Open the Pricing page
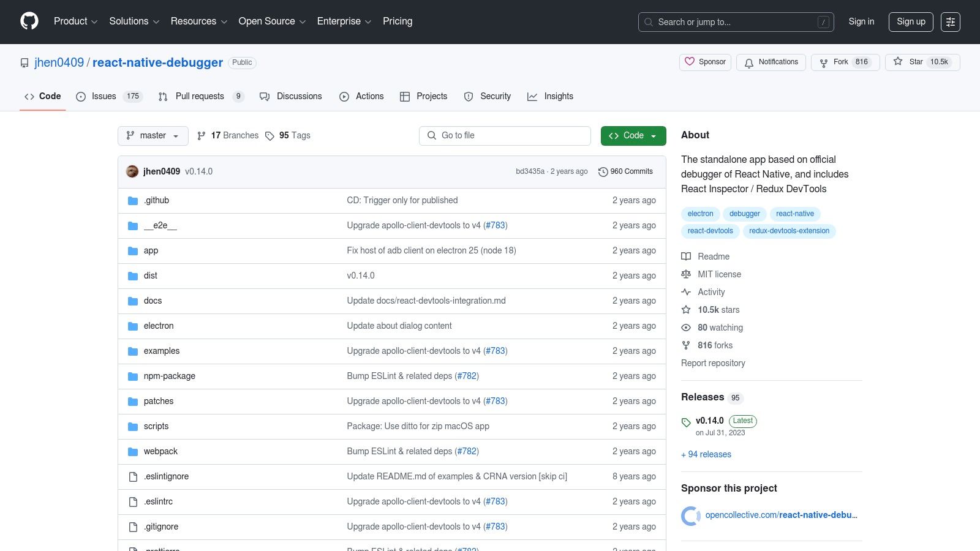Image resolution: width=980 pixels, height=551 pixels. tap(398, 21)
